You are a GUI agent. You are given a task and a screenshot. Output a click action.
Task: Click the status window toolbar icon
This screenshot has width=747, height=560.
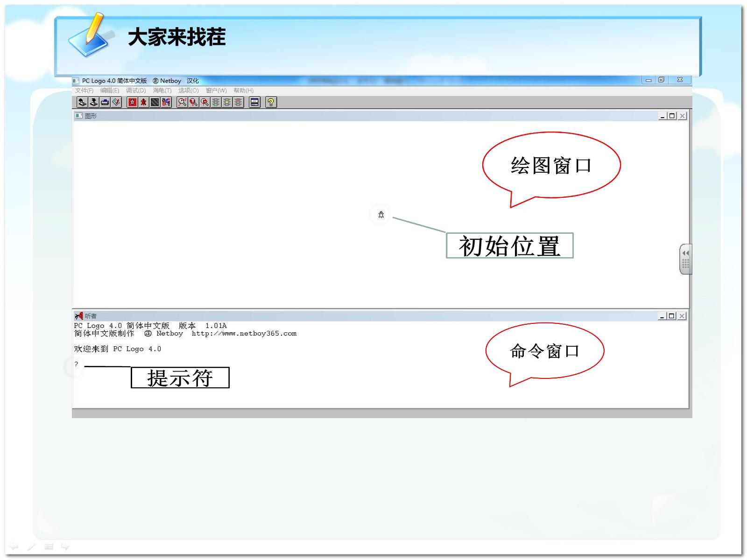click(254, 102)
